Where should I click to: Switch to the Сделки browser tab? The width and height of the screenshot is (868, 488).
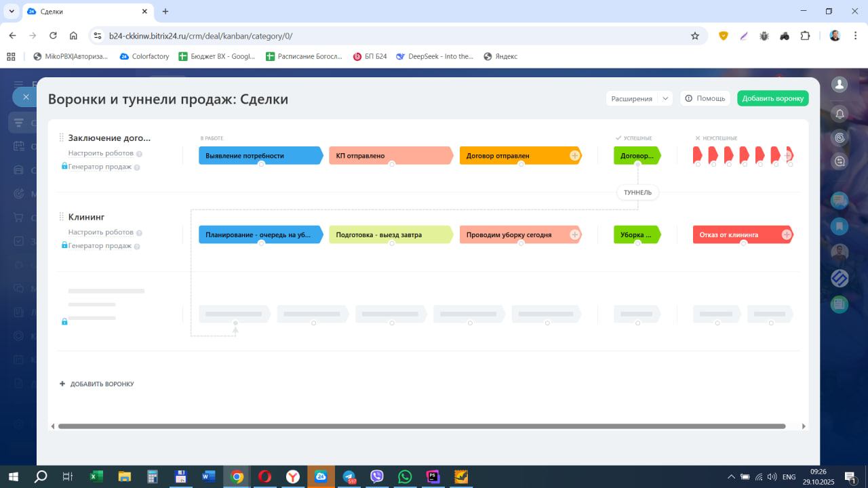88,12
